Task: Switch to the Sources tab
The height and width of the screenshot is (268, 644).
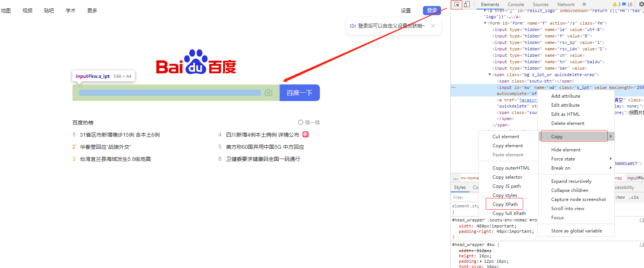Action: [541, 5]
